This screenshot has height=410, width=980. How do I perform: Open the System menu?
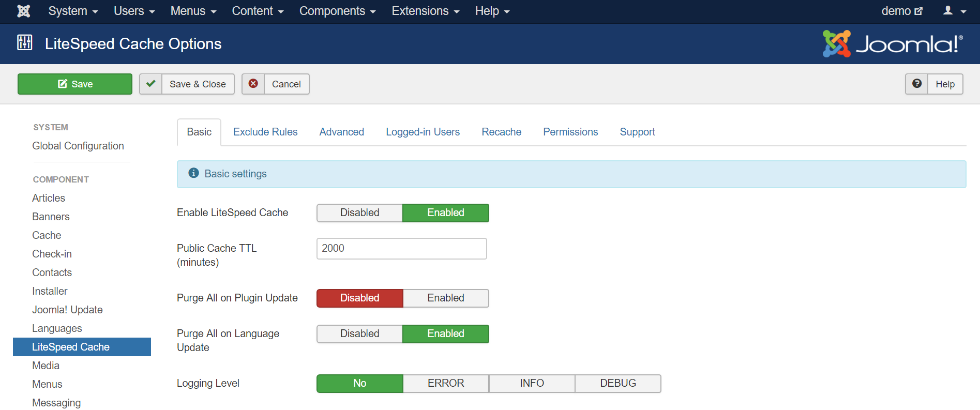tap(73, 11)
